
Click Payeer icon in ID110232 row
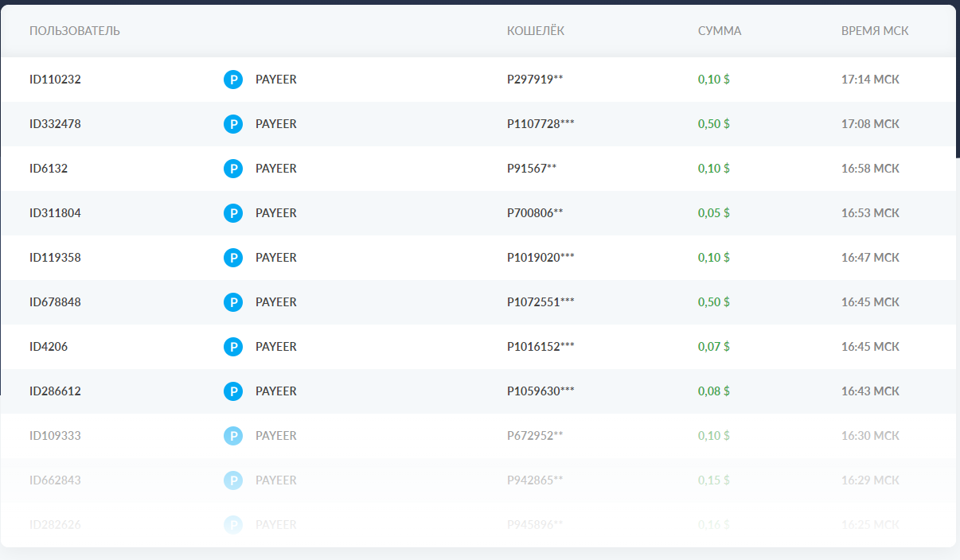(x=232, y=80)
